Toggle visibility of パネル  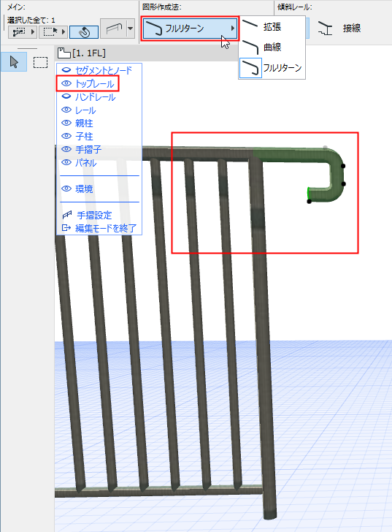[66, 162]
